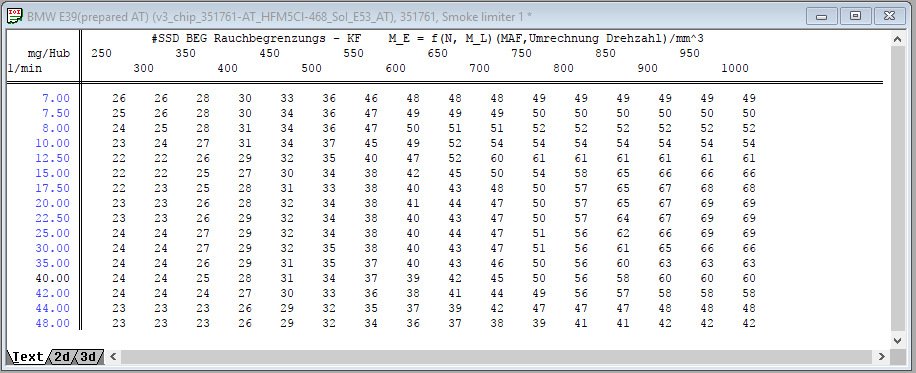This screenshot has height=373, width=916.
Task: Select cell 62 in the 25.00 row
Action: (623, 233)
